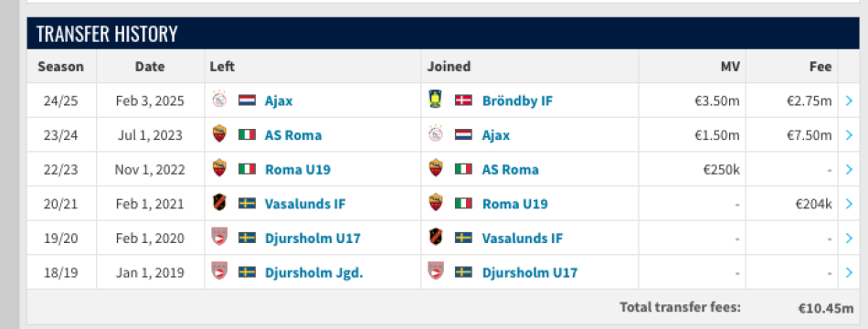Viewport: 868px width, 329px height.
Task: Click the Bröndby IF club crest
Action: point(435,101)
